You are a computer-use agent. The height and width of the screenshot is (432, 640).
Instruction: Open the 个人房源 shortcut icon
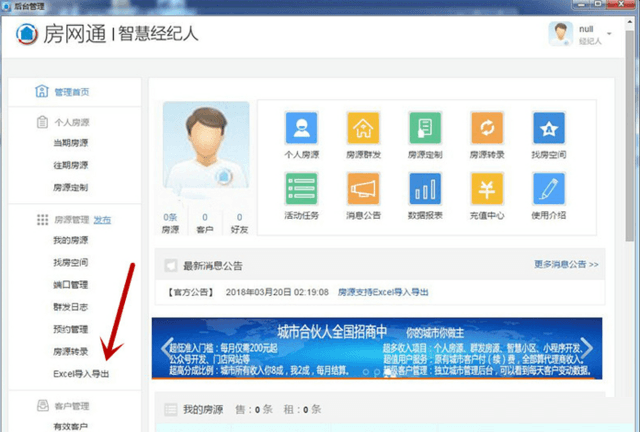pos(301,128)
